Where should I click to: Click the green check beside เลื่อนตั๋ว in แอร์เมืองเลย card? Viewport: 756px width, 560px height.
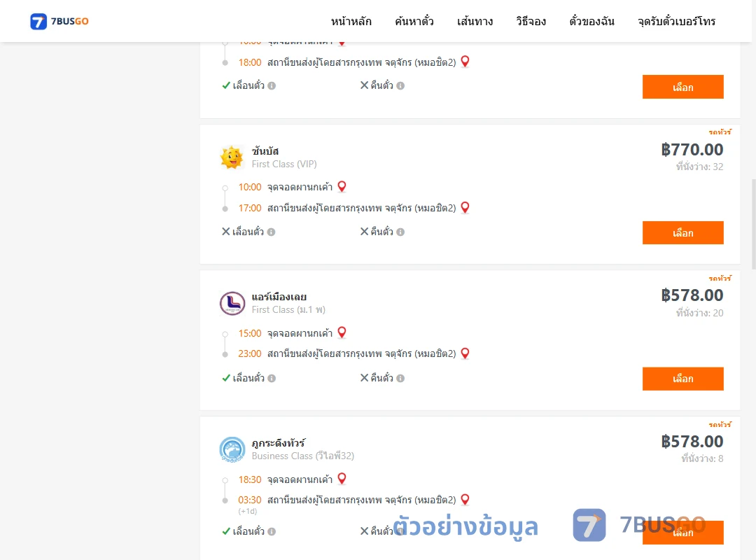tap(226, 378)
